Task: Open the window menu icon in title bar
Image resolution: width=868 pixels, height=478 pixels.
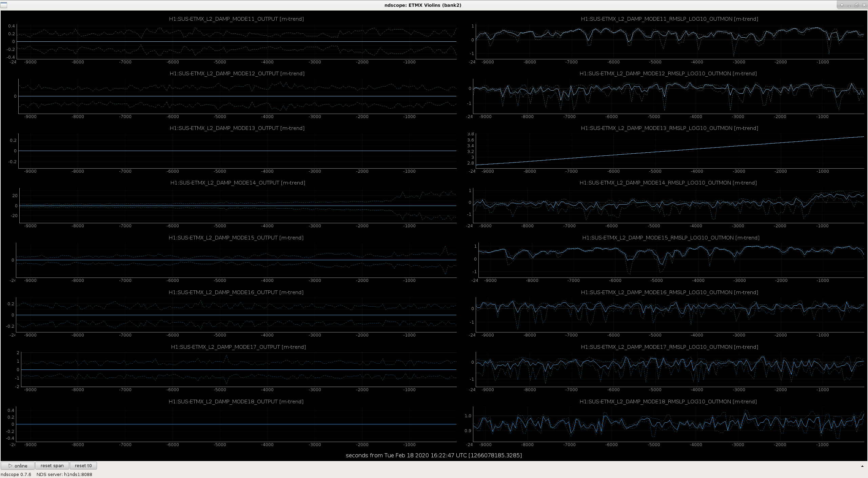Action: pos(4,5)
